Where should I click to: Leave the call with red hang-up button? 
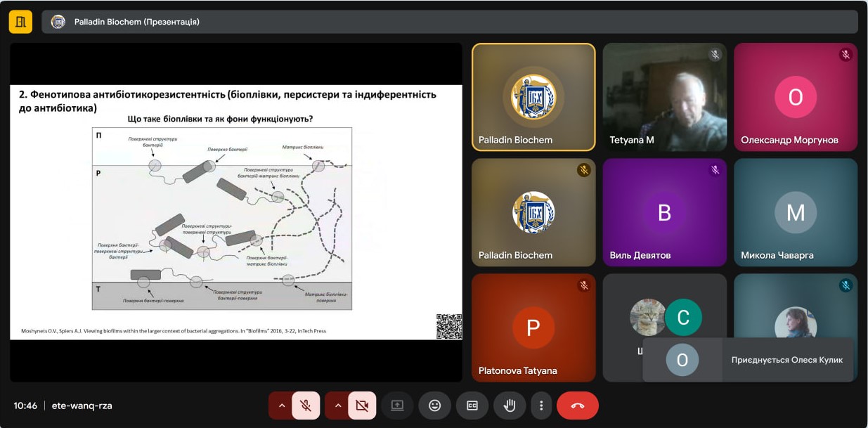tap(578, 406)
